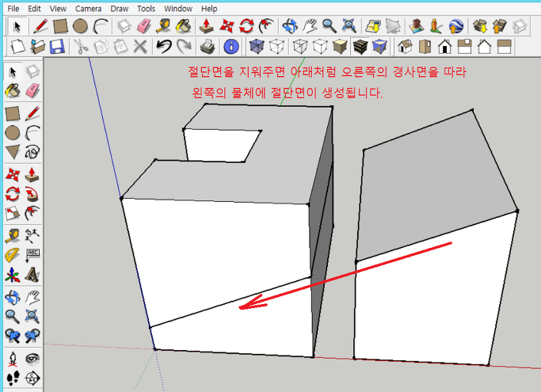Toggle Back Edges style
The width and height of the screenshot is (541, 392).
coord(276,47)
